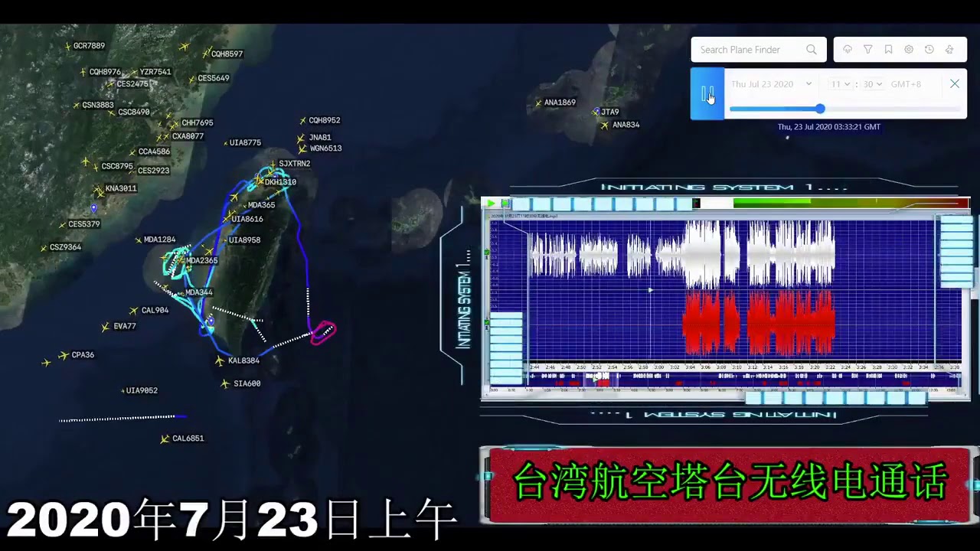
Task: Close the playback time panel
Action: pyautogui.click(x=955, y=84)
